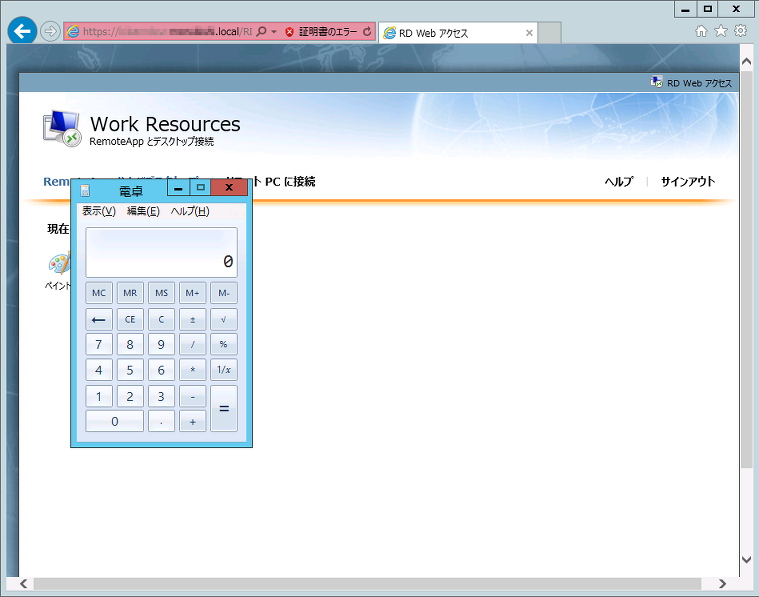Click the number 9 key
This screenshot has height=597, width=759.
pos(161,344)
